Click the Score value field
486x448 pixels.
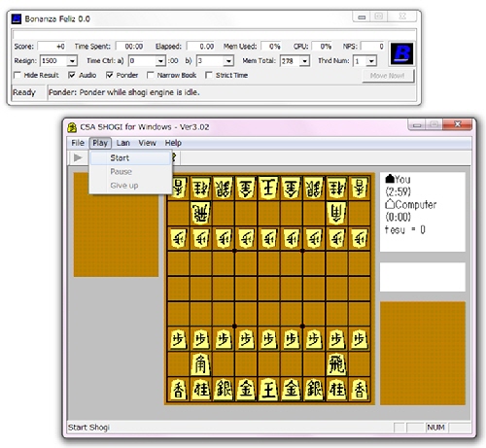pos(52,47)
